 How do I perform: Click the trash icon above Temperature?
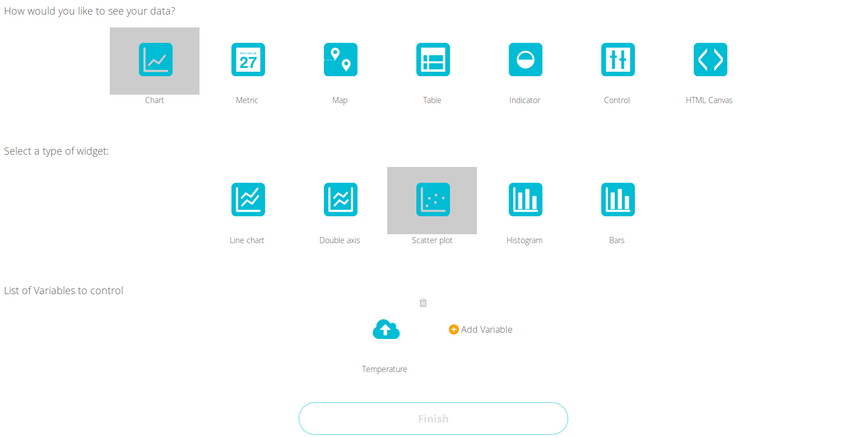tap(423, 303)
